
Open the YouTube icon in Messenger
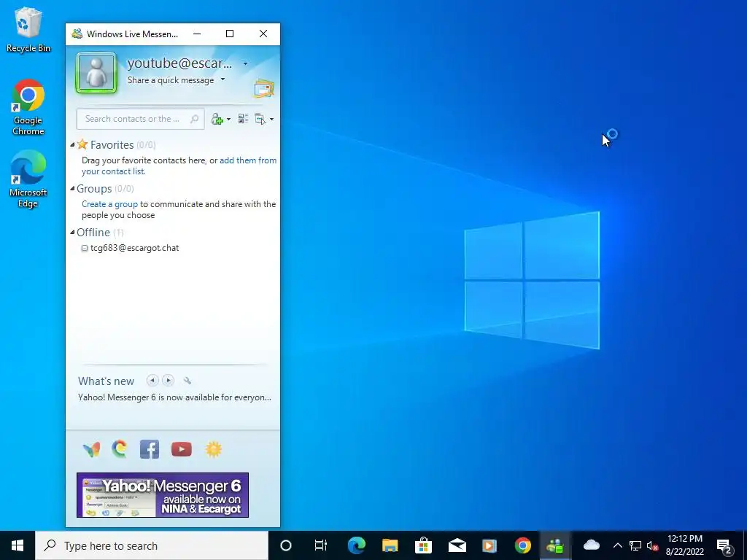[182, 449]
